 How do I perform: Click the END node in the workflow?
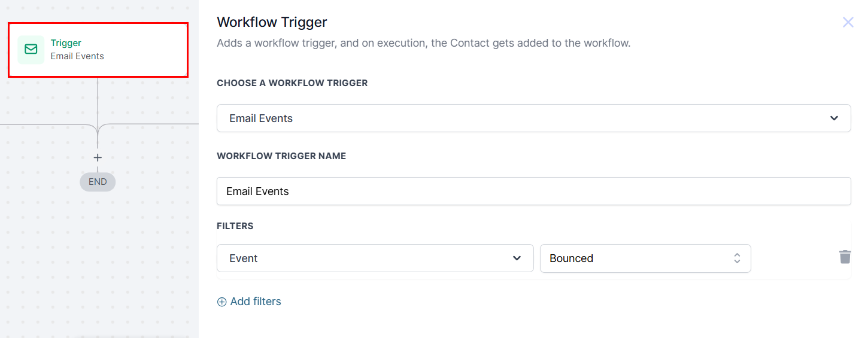tap(98, 182)
